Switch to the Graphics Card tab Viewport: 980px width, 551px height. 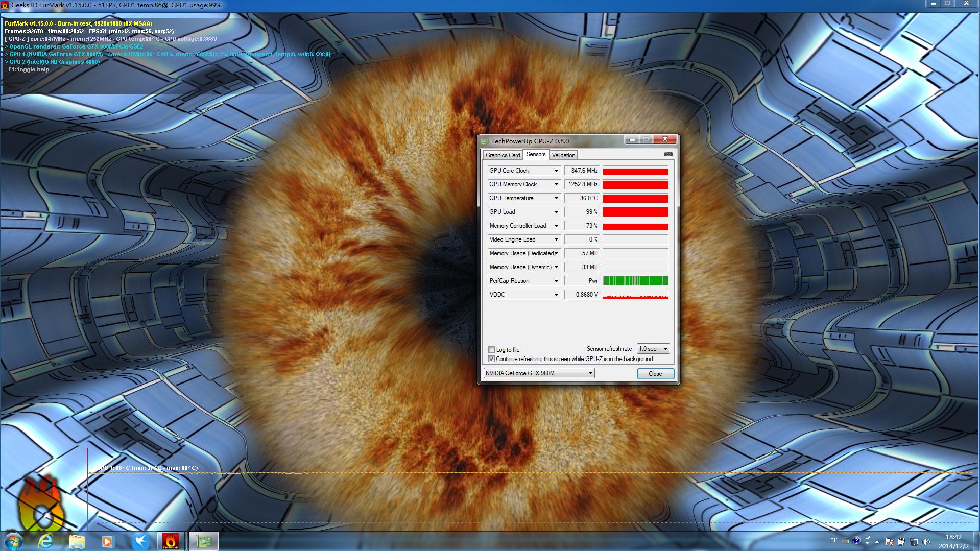click(x=503, y=155)
